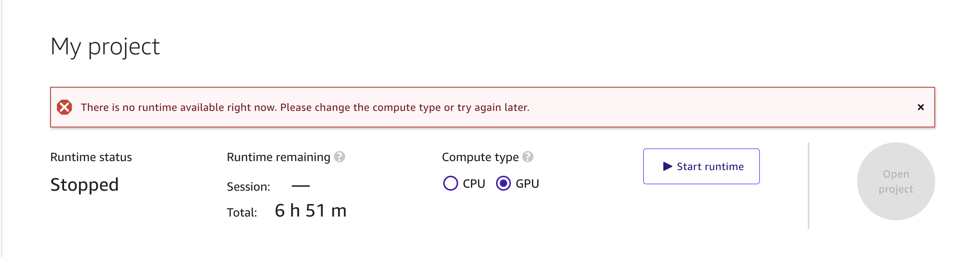Click the Session time dash value
Viewport: 980px width, 257px height.
coord(301,186)
